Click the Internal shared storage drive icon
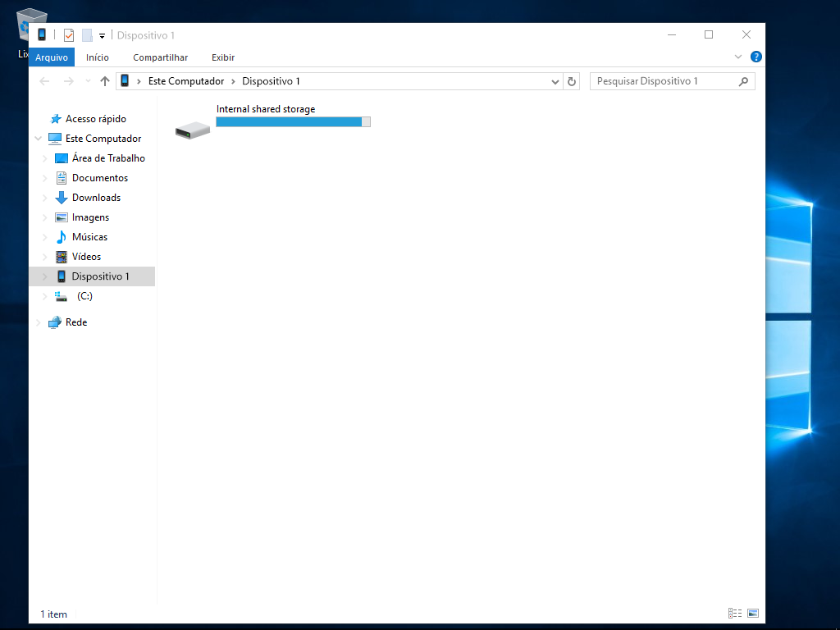 pyautogui.click(x=192, y=130)
